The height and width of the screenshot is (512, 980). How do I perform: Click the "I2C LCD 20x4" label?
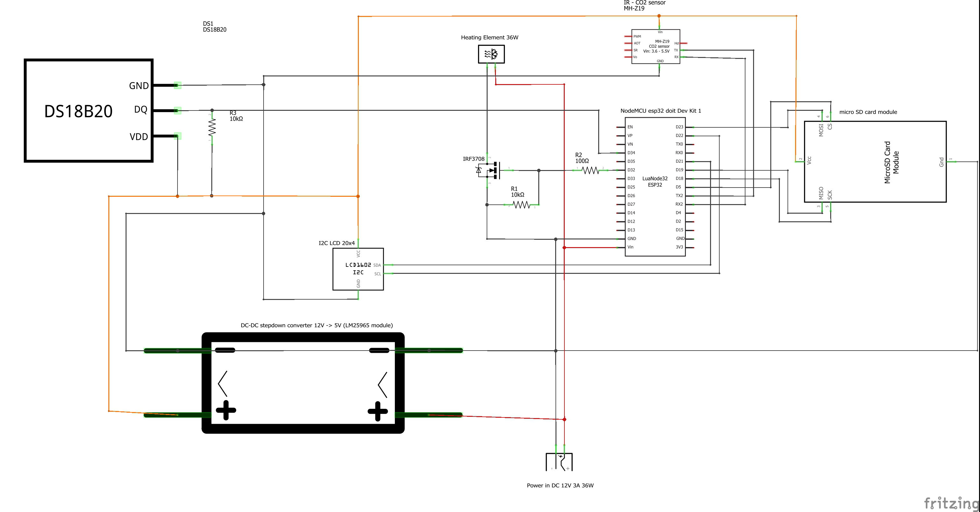pyautogui.click(x=337, y=243)
